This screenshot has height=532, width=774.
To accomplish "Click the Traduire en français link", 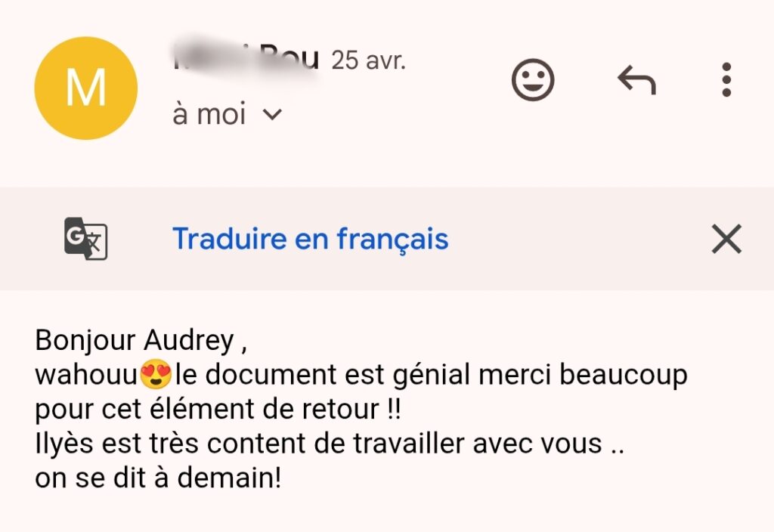I will pyautogui.click(x=311, y=239).
